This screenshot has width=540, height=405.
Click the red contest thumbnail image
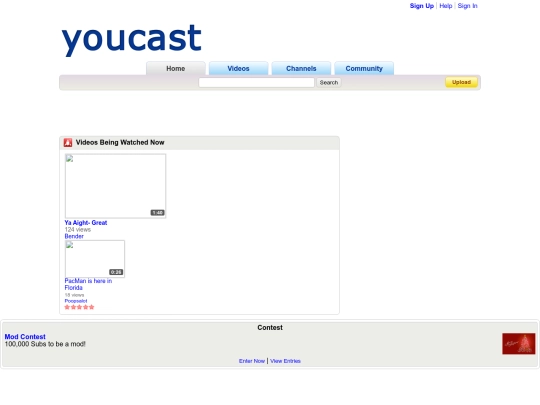(x=519, y=343)
